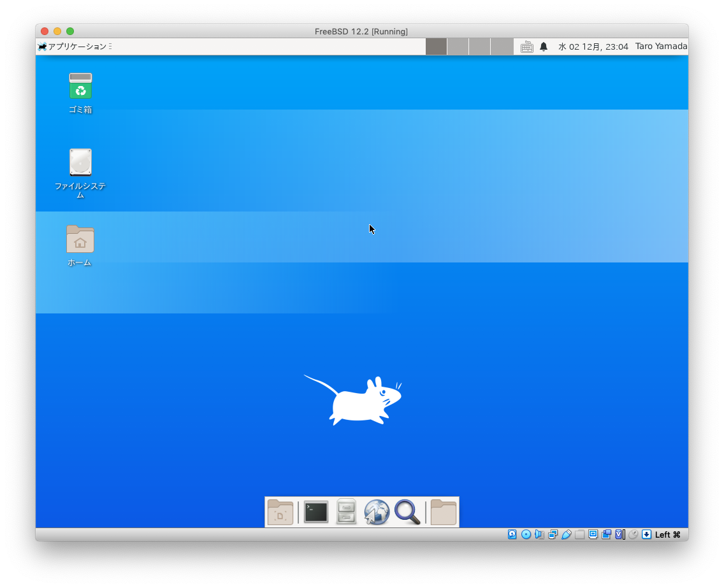
Task: Open the ゴミ箱 trash desktop icon
Action: coord(80,87)
